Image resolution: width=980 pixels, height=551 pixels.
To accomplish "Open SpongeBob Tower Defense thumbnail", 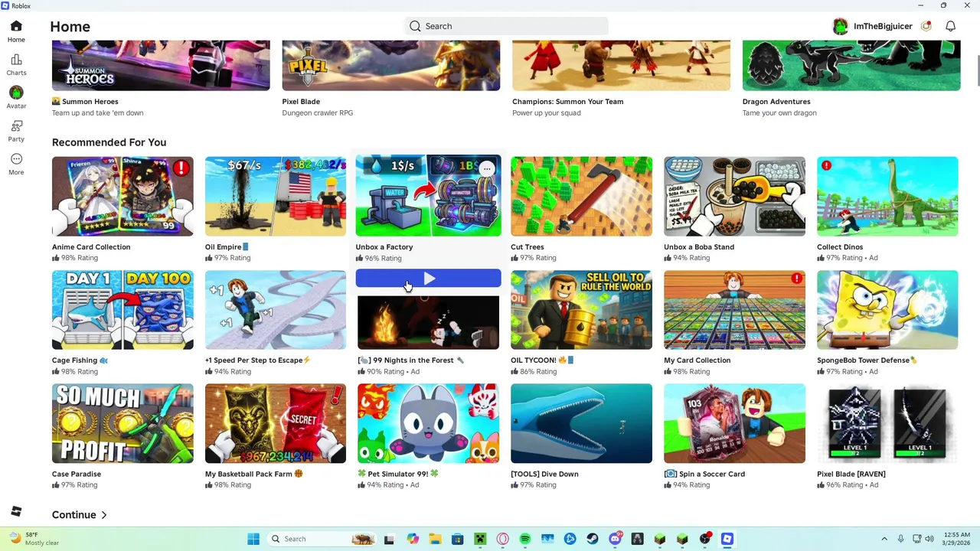I will (887, 310).
